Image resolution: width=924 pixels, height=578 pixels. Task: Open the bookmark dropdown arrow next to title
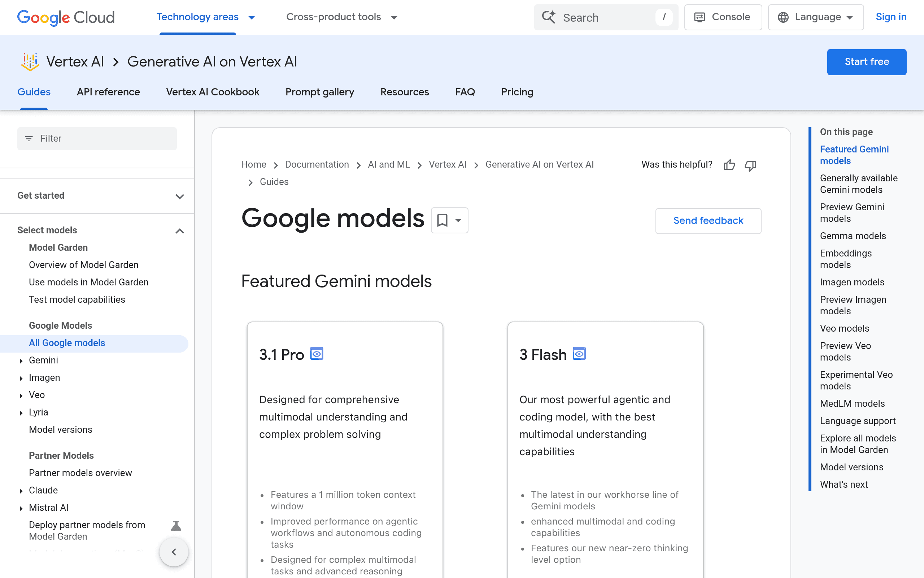(458, 220)
